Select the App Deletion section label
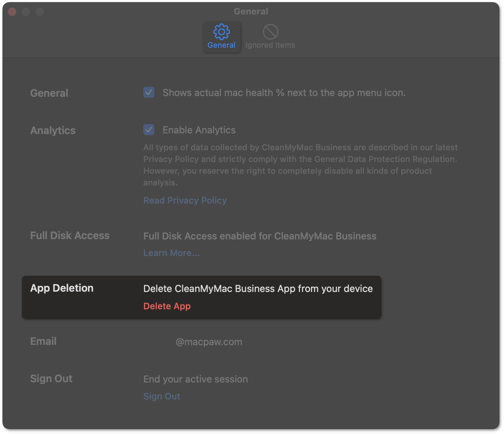This screenshot has width=504, height=434. point(62,288)
